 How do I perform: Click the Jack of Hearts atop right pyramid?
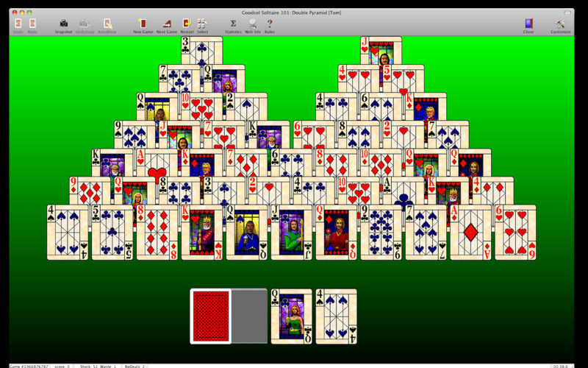point(381,50)
